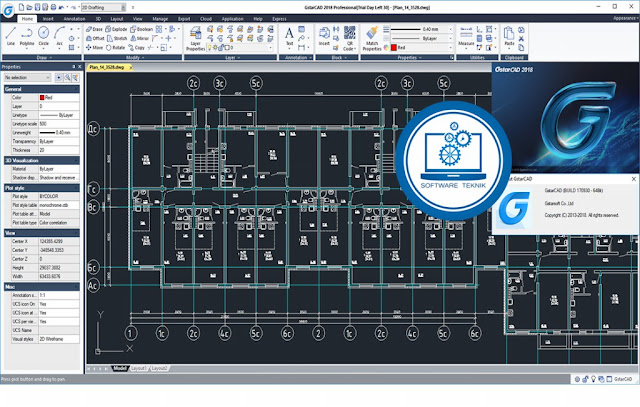
Task: Click the Color Red value in General
Action: pos(59,98)
